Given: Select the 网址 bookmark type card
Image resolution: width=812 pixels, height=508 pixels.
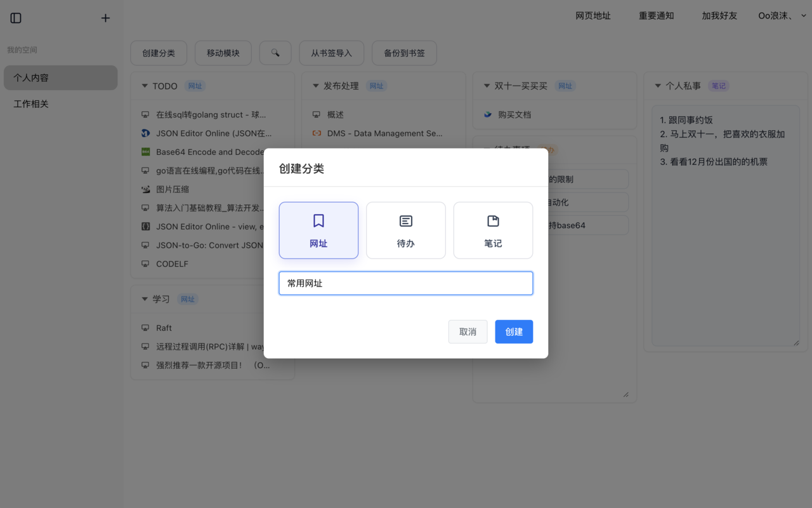Looking at the screenshot, I should point(318,231).
